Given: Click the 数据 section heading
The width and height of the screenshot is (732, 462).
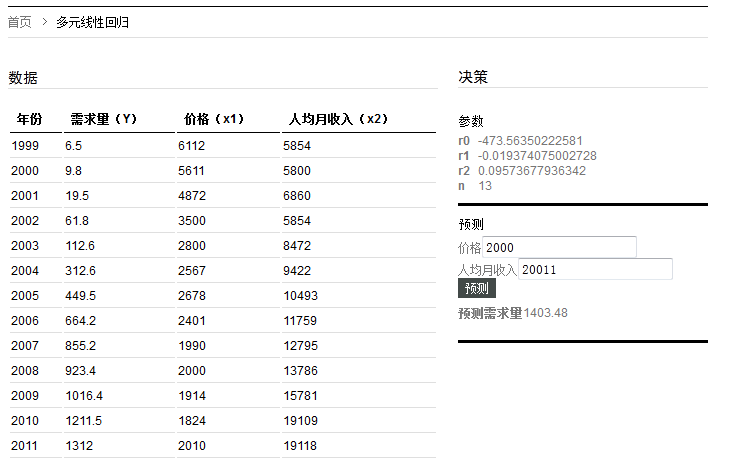Looking at the screenshot, I should coord(23,78).
